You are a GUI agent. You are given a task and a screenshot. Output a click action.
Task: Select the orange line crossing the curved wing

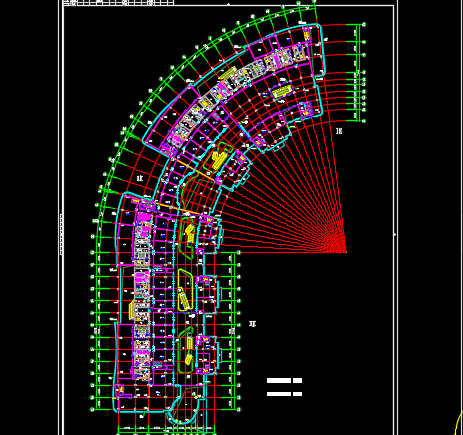[194, 169]
